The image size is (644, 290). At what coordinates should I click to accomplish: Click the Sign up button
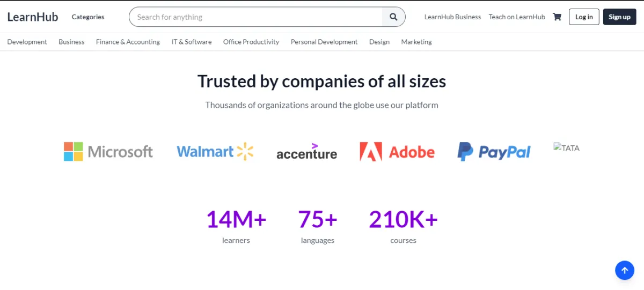pyautogui.click(x=619, y=17)
